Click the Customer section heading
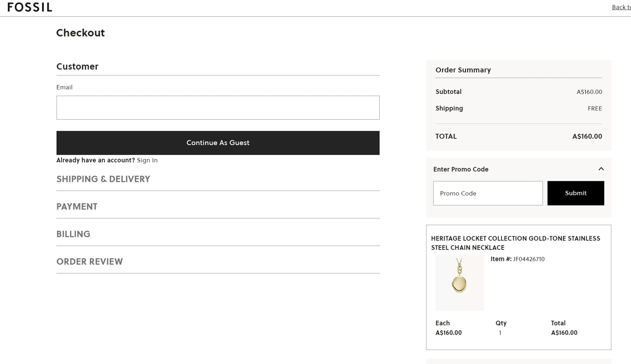Image resolution: width=631 pixels, height=364 pixels. click(77, 67)
